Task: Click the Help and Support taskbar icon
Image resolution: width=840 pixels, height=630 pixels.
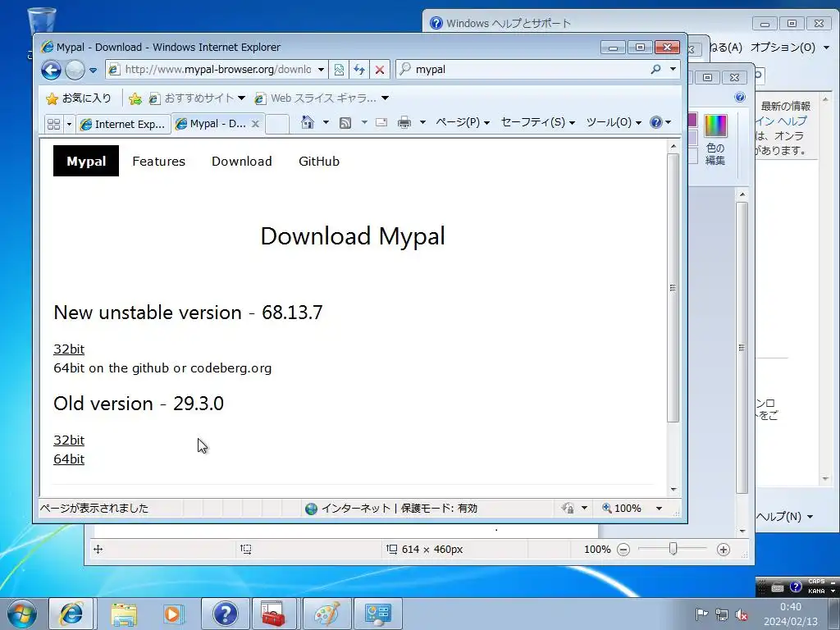Action: [225, 614]
